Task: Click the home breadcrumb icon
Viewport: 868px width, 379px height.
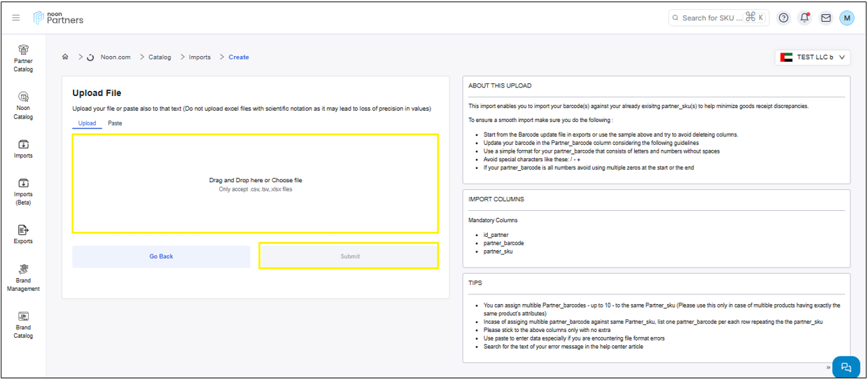Action: pos(65,57)
